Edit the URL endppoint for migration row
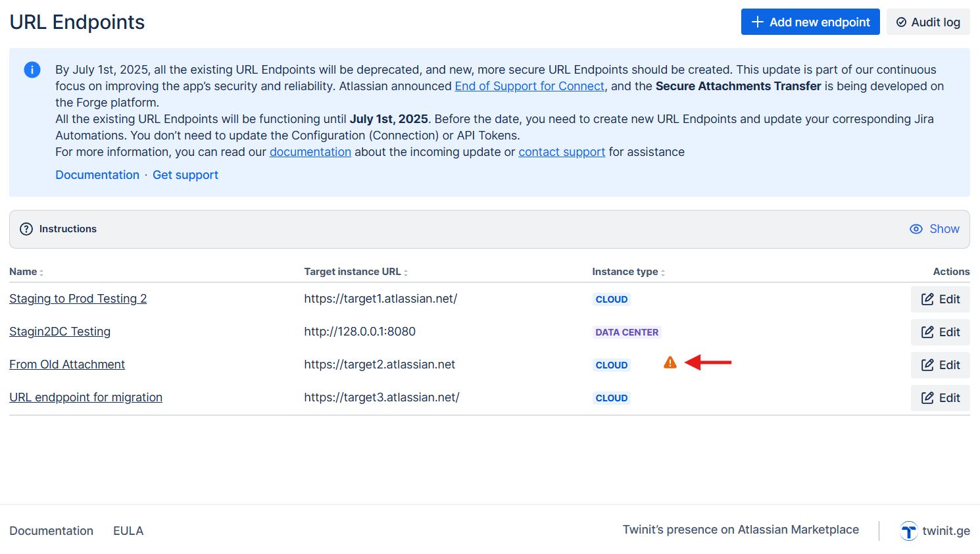This screenshot has height=554, width=980. (941, 398)
